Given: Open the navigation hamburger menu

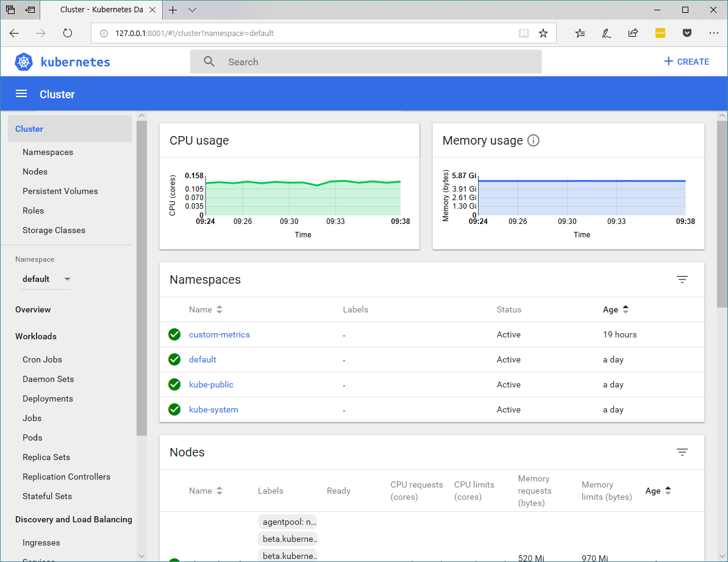Looking at the screenshot, I should (x=21, y=93).
